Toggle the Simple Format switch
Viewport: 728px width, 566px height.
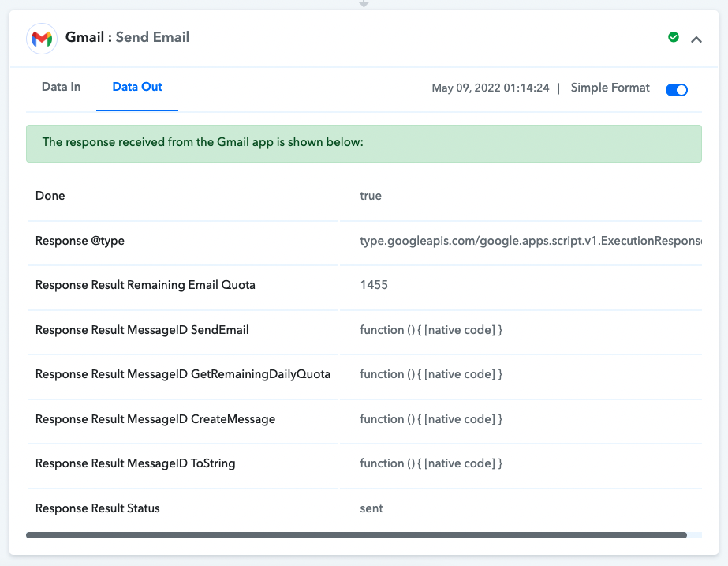click(676, 89)
